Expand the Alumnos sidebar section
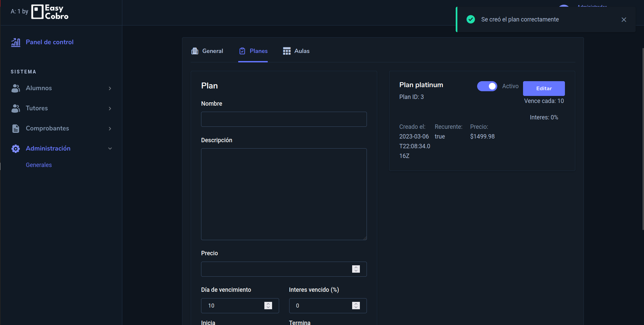 110,88
